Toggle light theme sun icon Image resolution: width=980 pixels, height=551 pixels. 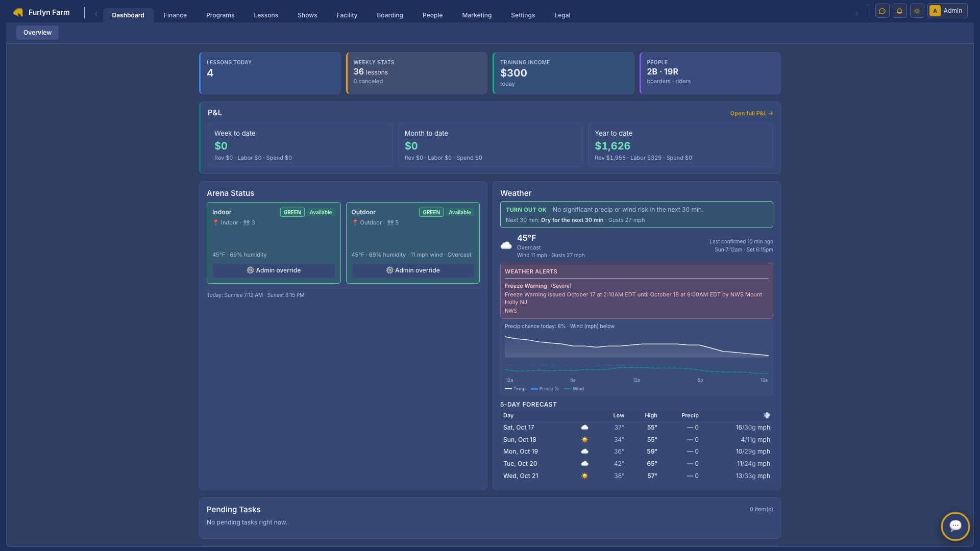pyautogui.click(x=917, y=11)
